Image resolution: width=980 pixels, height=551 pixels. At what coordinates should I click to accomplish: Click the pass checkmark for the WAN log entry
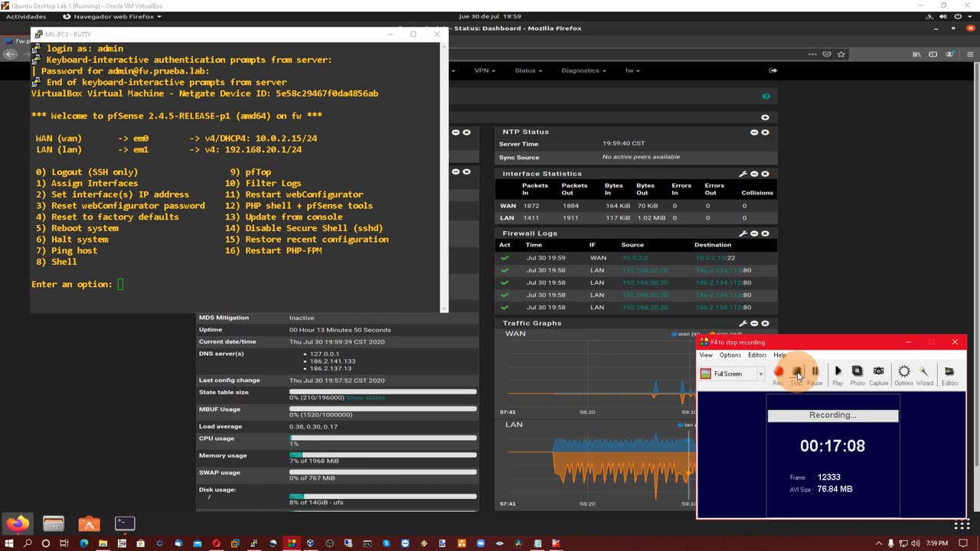click(505, 258)
